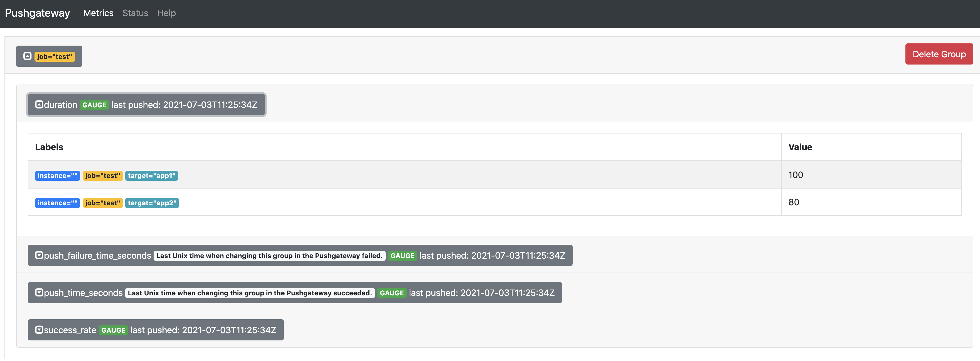Click collapse icon beside job="test" group
Image resolution: width=980 pixels, height=361 pixels.
click(27, 56)
